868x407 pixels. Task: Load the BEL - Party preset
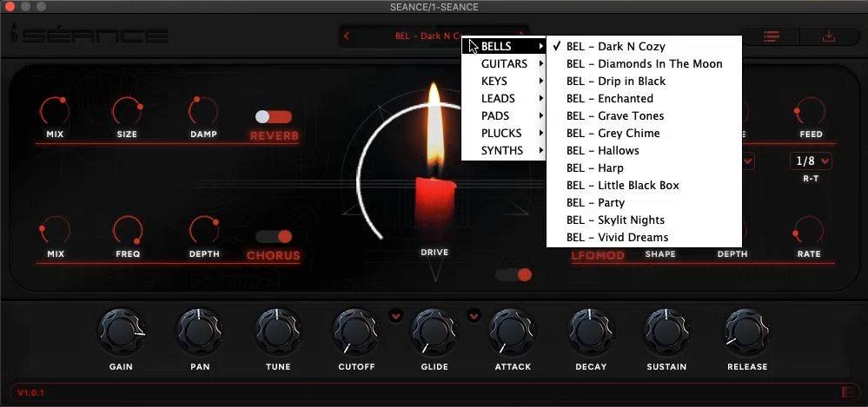click(x=644, y=202)
